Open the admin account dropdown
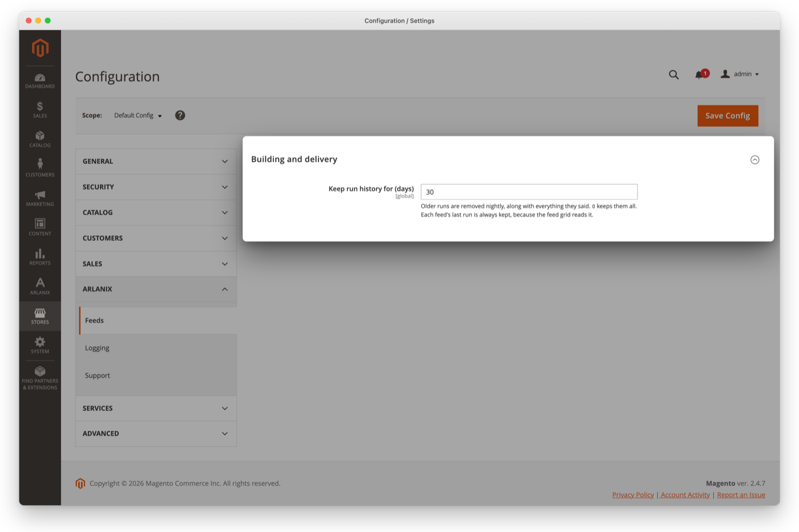 coord(740,74)
